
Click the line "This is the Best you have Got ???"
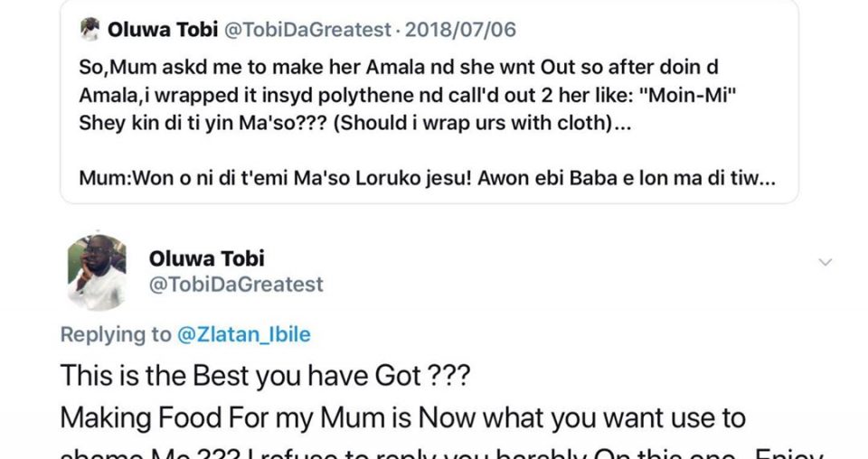point(265,376)
